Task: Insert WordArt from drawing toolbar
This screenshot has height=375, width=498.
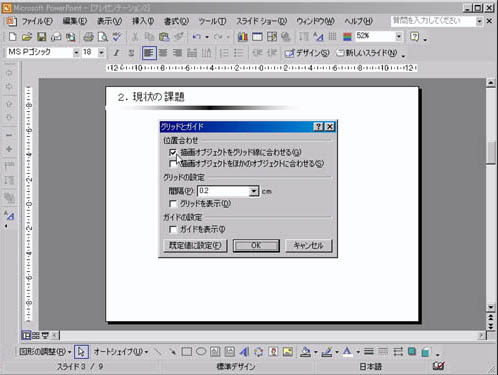Action: pos(244,351)
